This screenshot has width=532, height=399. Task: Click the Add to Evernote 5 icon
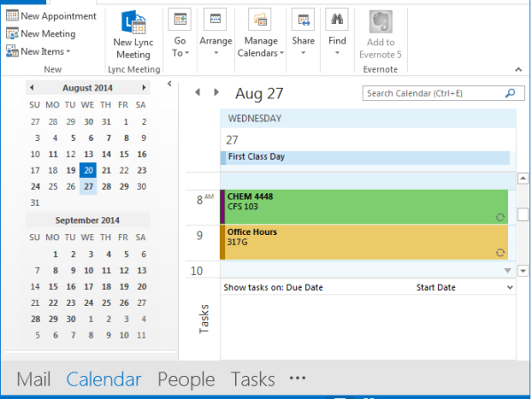point(380,23)
